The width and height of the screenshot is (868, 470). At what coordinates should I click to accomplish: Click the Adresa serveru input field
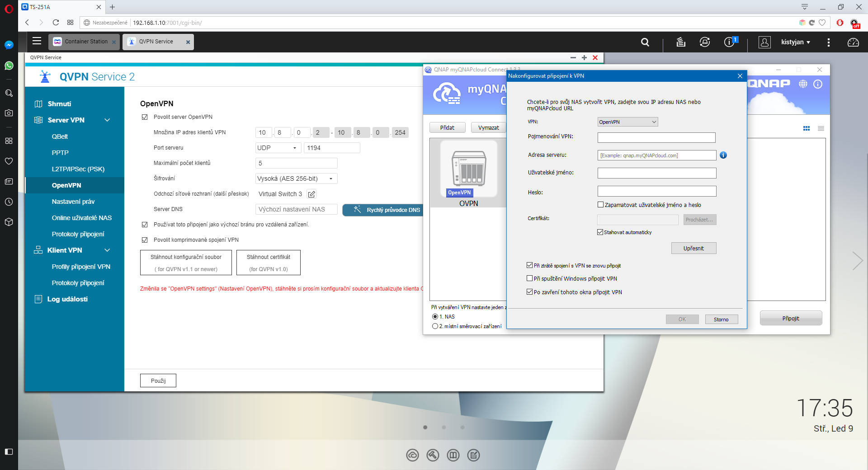pyautogui.click(x=657, y=155)
